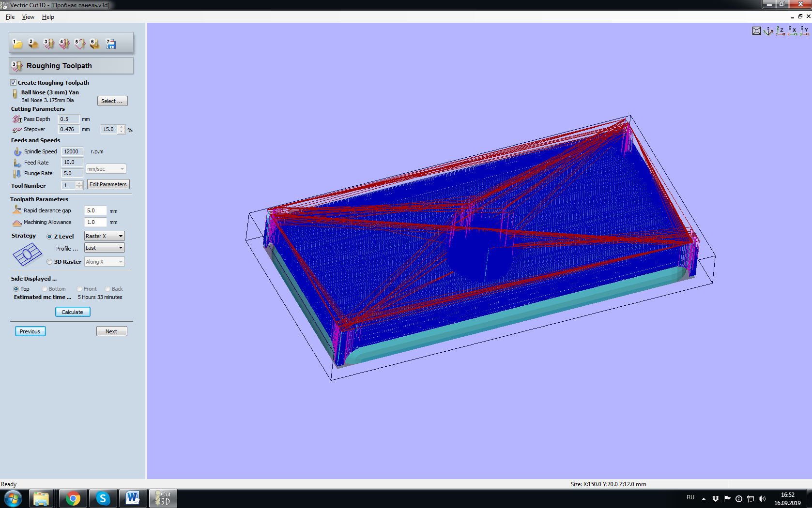The image size is (812, 508).
Task: Open the Help menu
Action: [x=48, y=17]
